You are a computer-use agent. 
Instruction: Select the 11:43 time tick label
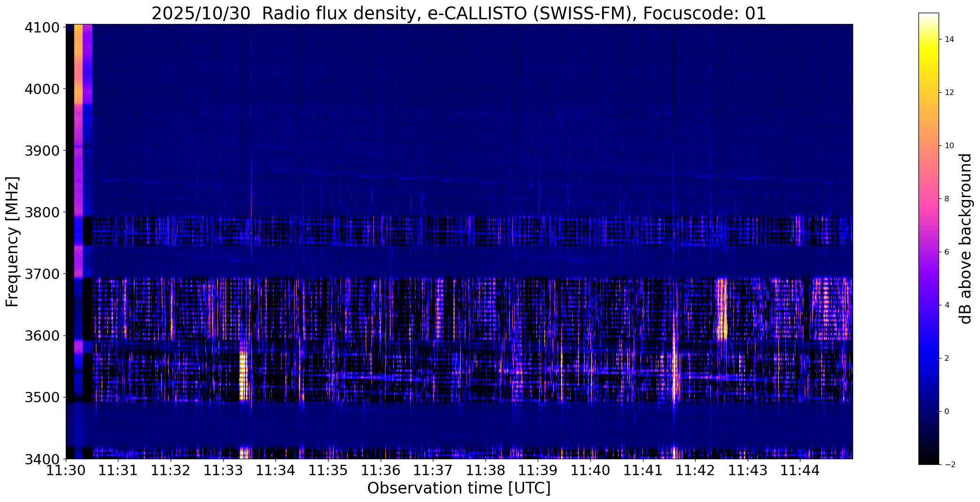coord(748,470)
